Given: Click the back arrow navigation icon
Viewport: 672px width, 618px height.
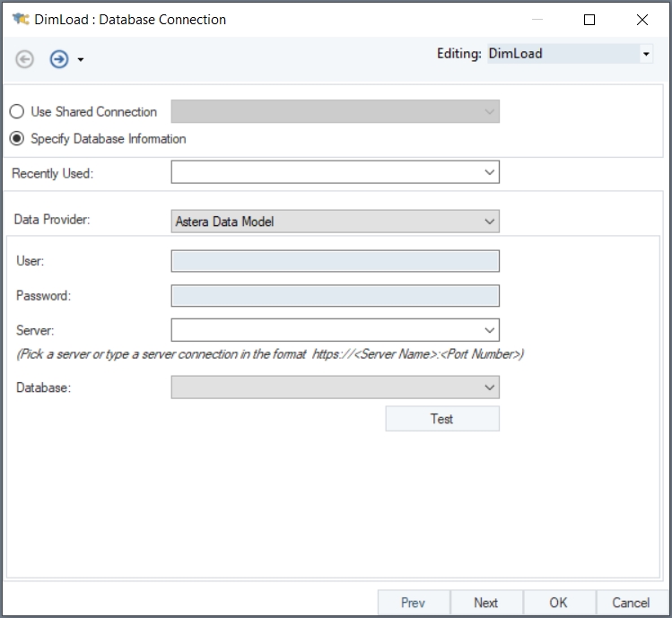Looking at the screenshot, I should click(25, 59).
